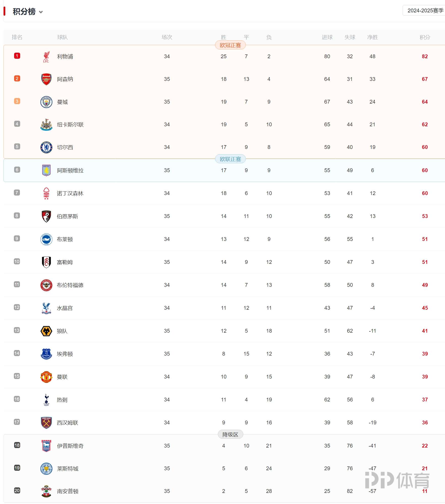
Task: Click the Chelsea club badge
Action: pyautogui.click(x=46, y=147)
